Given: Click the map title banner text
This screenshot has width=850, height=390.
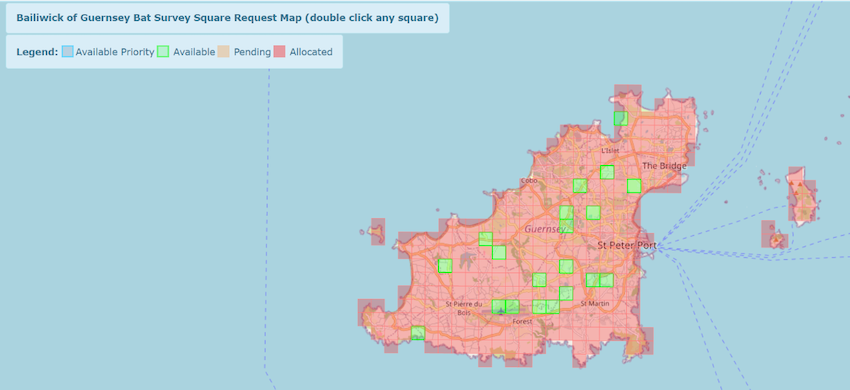Looking at the screenshot, I should coord(227,18).
